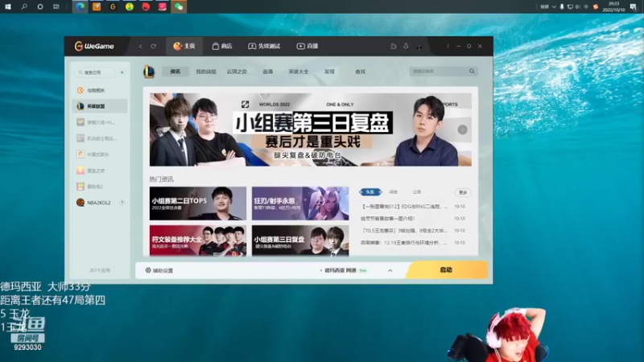Open Microsoft Edge from taskbar
This screenshot has width=644, height=362.
point(80,6)
